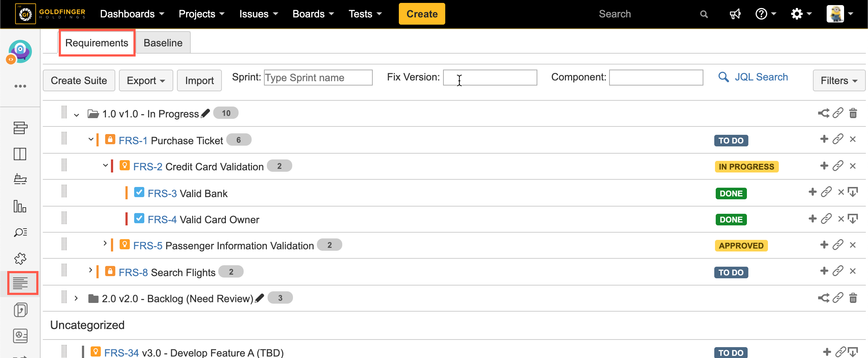Open the Boards menu
The height and width of the screenshot is (358, 868).
[x=313, y=14]
